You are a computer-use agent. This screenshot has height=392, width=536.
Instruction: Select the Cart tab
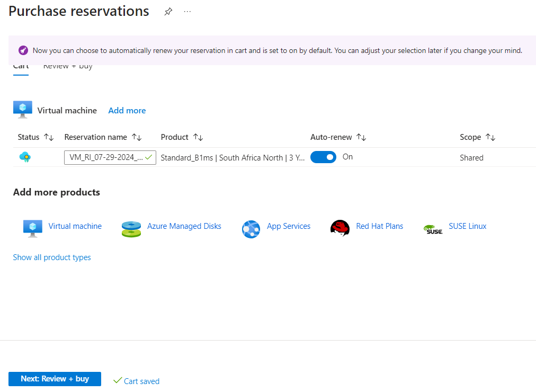tap(21, 66)
